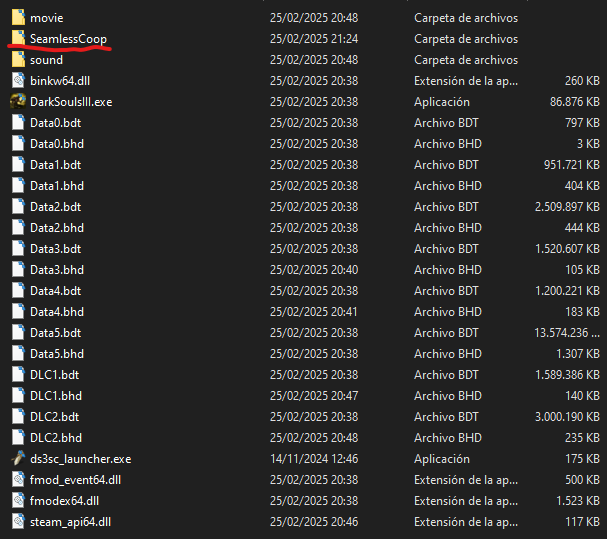This screenshot has width=607, height=539.
Task: Click the size value 951.721 KB
Action: 572,165
